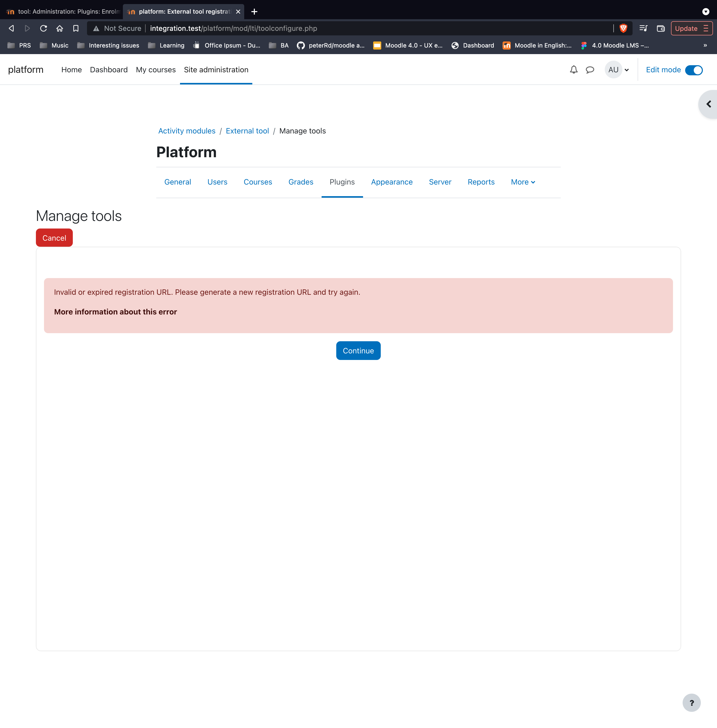Open the Dashboard bookmark with globe icon
The height and width of the screenshot is (728, 717).
[473, 45]
